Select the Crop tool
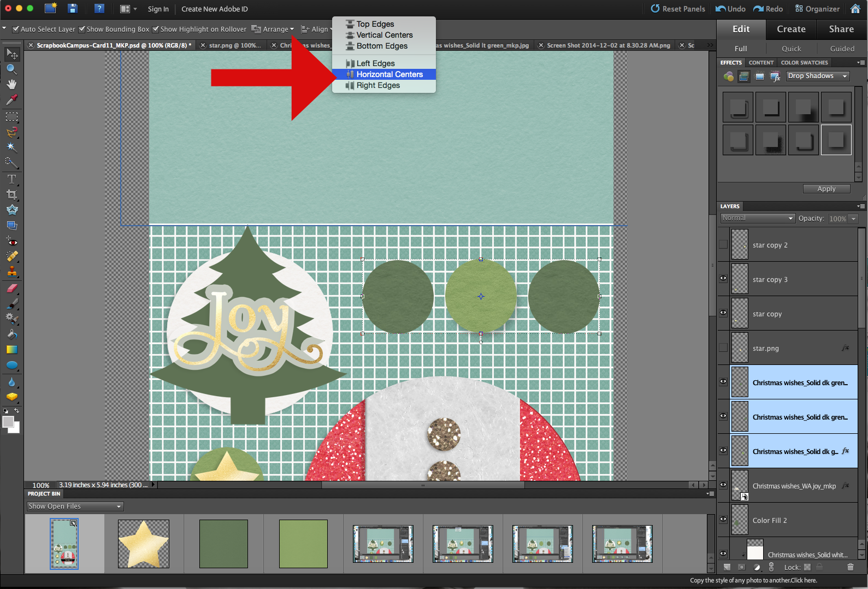The height and width of the screenshot is (589, 868). click(x=11, y=195)
